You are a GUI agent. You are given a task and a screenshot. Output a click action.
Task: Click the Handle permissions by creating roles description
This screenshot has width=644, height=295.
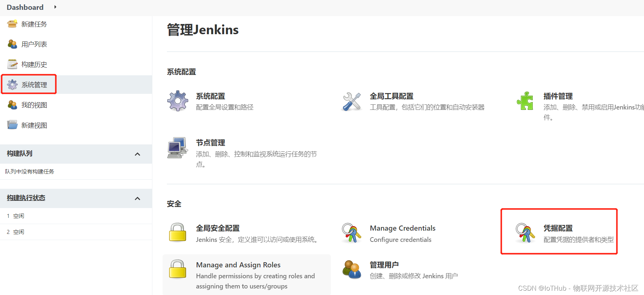(x=255, y=281)
